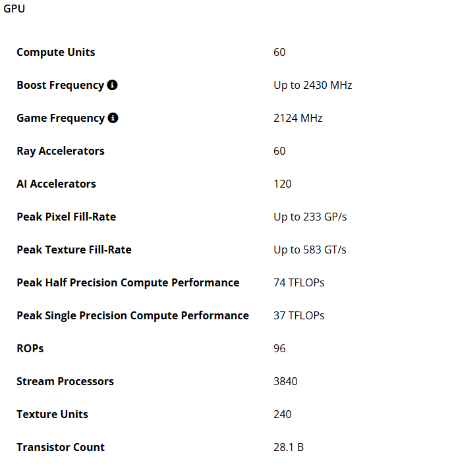Screen dimensions: 454x476
Task: Click the Boost Frequency info icon
Action: (x=112, y=85)
